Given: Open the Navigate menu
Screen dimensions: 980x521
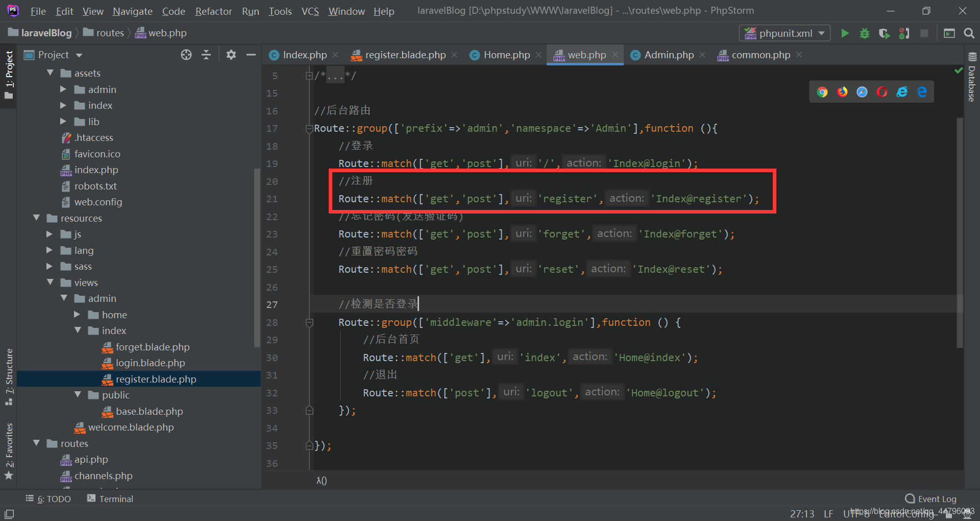Looking at the screenshot, I should point(133,11).
